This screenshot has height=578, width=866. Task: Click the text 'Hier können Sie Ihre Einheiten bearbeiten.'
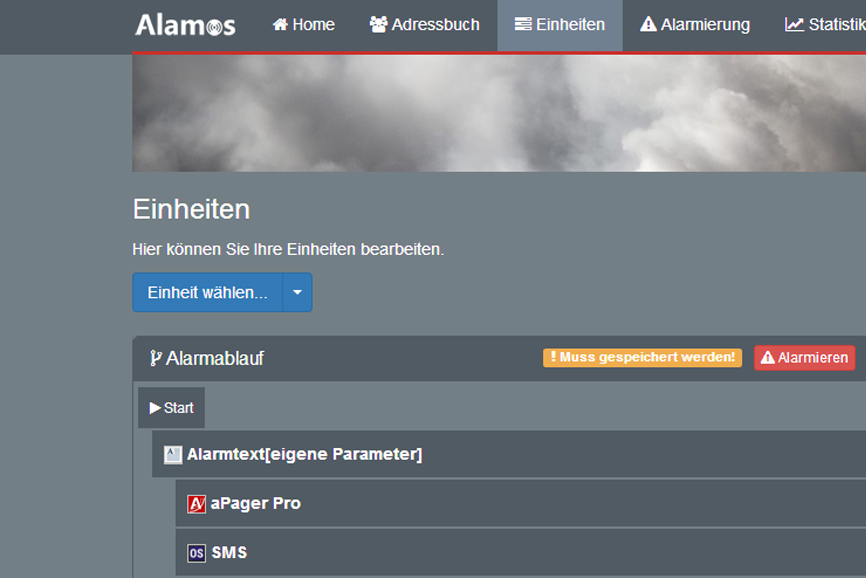[288, 250]
